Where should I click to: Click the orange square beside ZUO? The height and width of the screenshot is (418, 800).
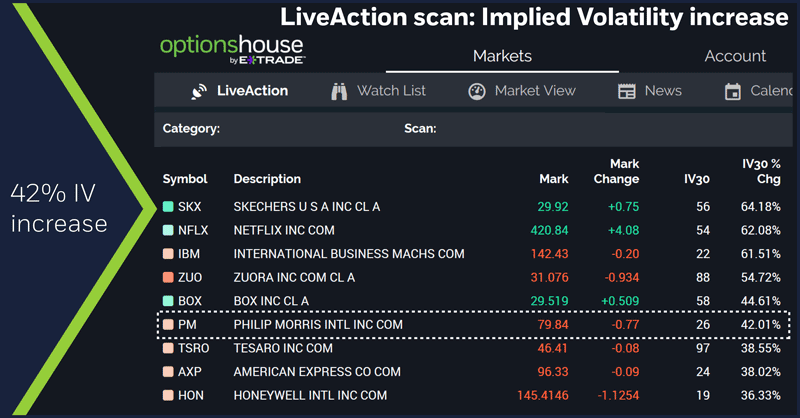coord(168,277)
